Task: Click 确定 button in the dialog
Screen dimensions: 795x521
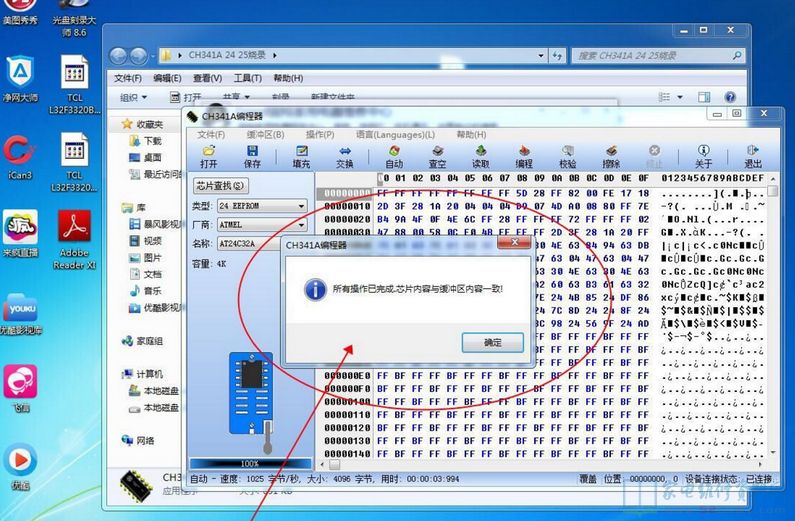Action: (x=492, y=343)
